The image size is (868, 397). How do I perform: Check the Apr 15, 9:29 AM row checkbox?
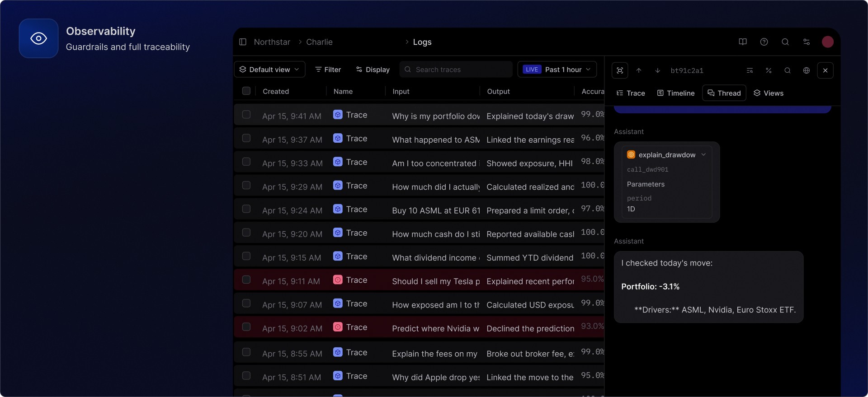(246, 186)
